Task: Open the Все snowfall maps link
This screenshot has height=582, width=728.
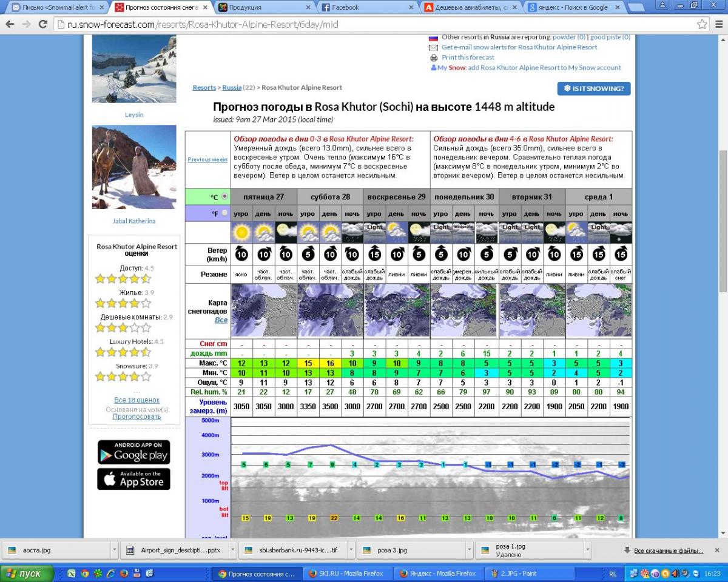Action: click(x=221, y=320)
